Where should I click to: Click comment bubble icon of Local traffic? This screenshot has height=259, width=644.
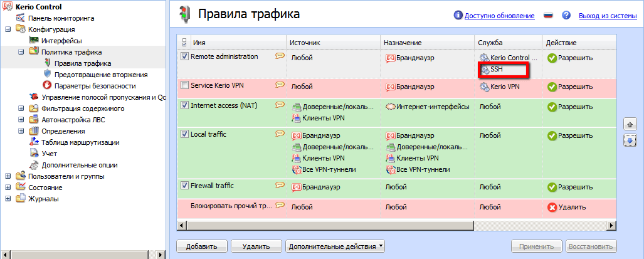pos(280,134)
